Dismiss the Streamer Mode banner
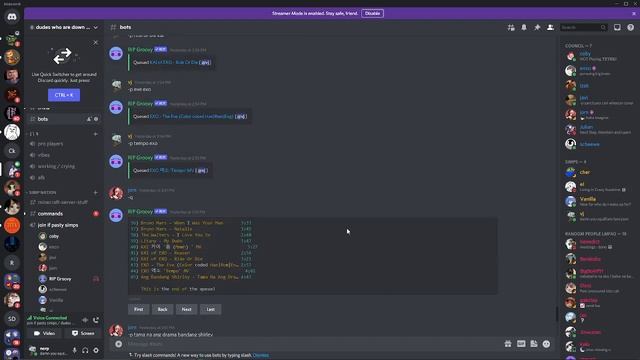 click(x=634, y=13)
